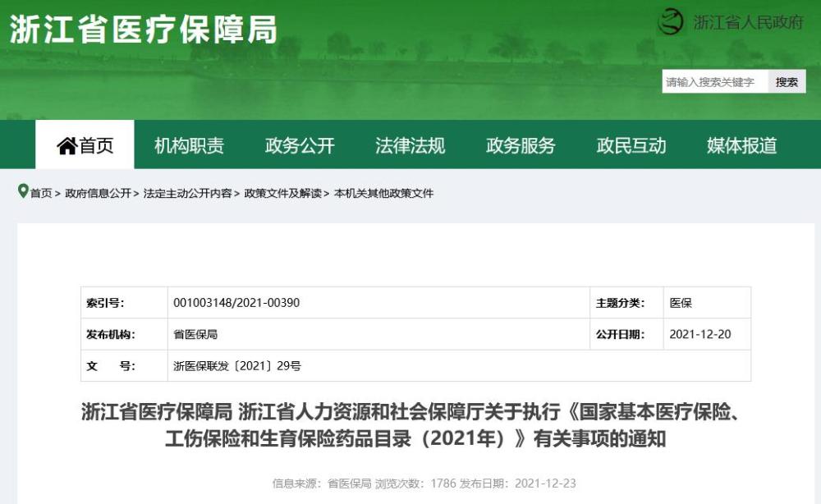Click the home icon in navigation bar
The height and width of the screenshot is (504, 821).
click(67, 145)
